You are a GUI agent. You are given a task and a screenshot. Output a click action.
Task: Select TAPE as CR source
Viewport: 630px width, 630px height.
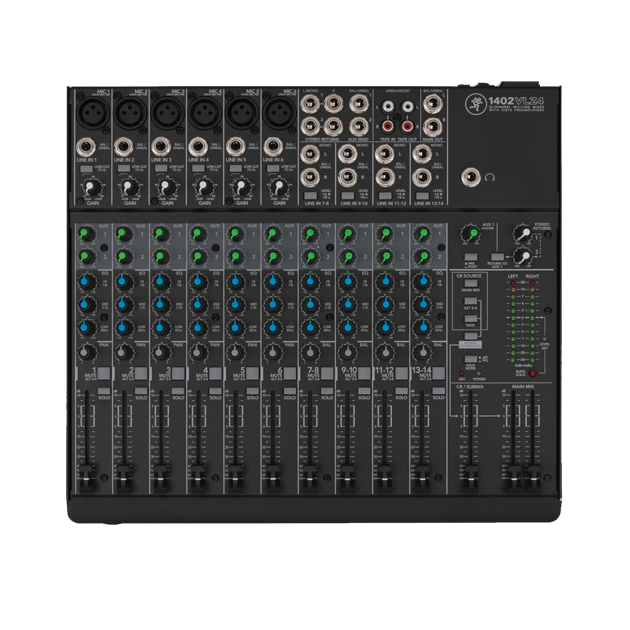(x=471, y=319)
